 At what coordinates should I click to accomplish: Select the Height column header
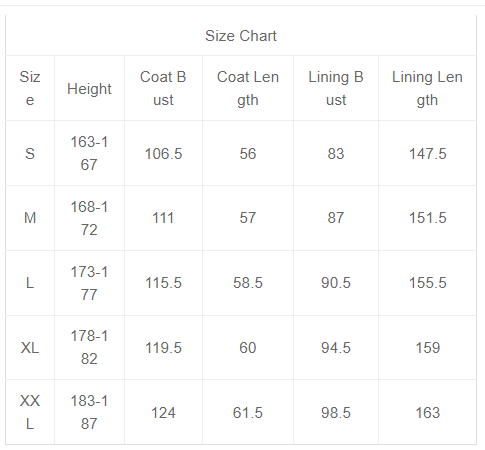click(89, 89)
